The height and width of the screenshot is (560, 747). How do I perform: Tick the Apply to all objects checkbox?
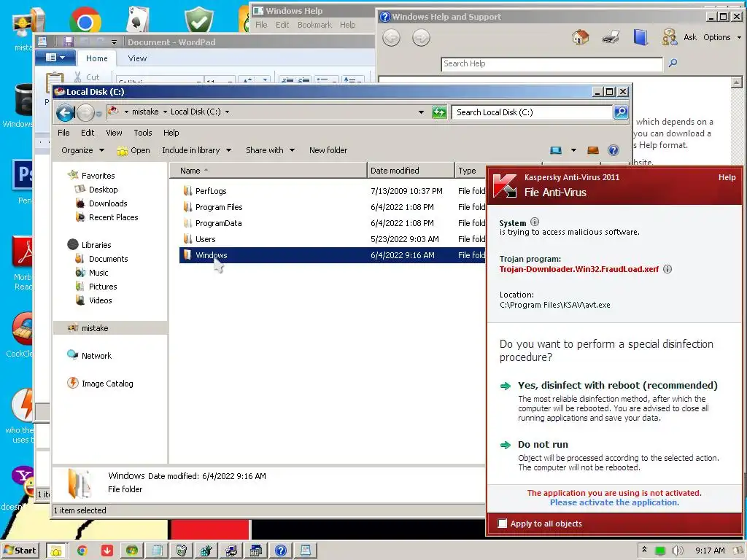pos(503,524)
